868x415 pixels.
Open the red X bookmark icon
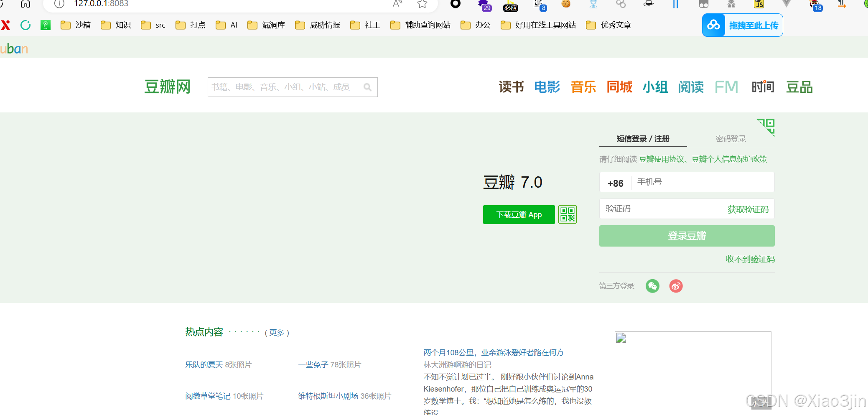pos(5,25)
